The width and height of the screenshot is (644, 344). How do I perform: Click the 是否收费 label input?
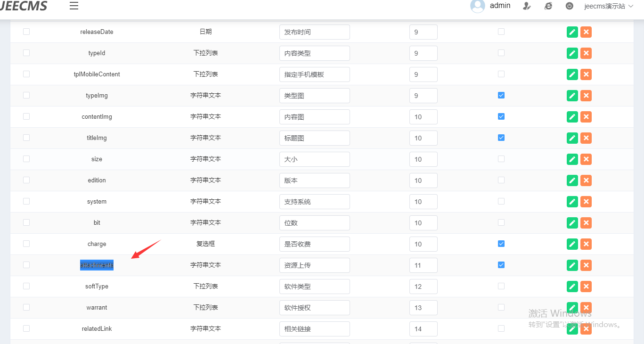(x=315, y=244)
